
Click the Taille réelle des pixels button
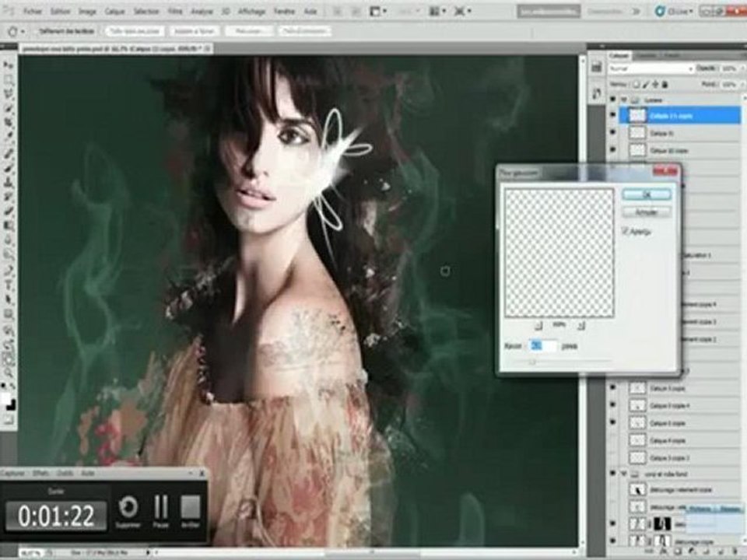click(135, 31)
